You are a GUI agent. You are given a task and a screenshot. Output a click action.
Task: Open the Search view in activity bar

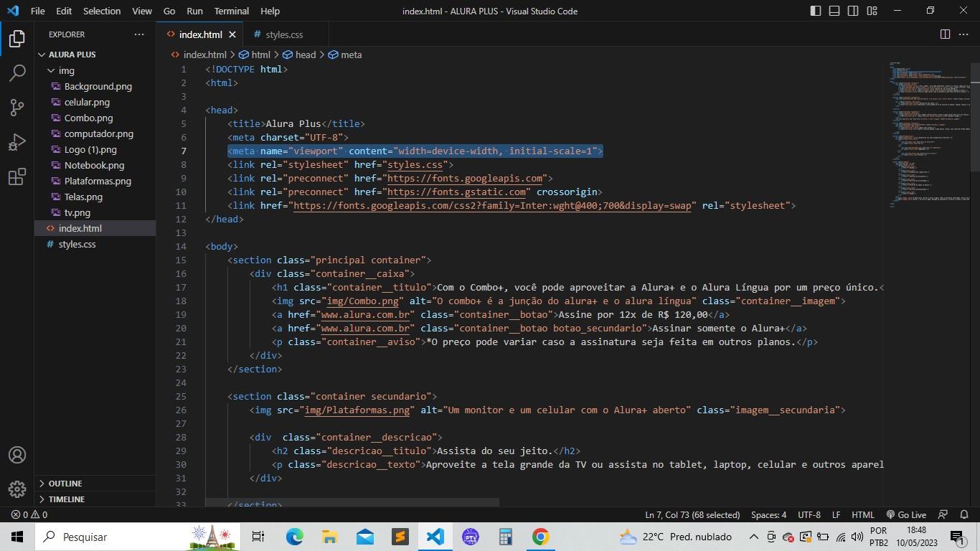tap(17, 72)
